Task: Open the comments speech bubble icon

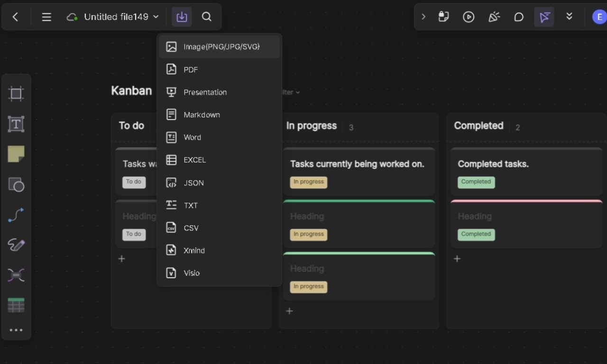Action: click(x=519, y=17)
